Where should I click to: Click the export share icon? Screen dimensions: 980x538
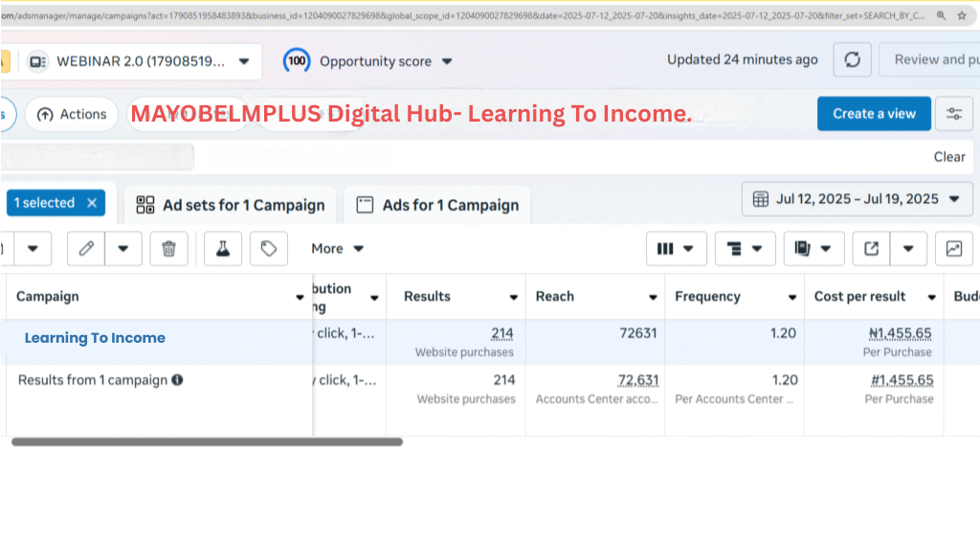tap(871, 249)
